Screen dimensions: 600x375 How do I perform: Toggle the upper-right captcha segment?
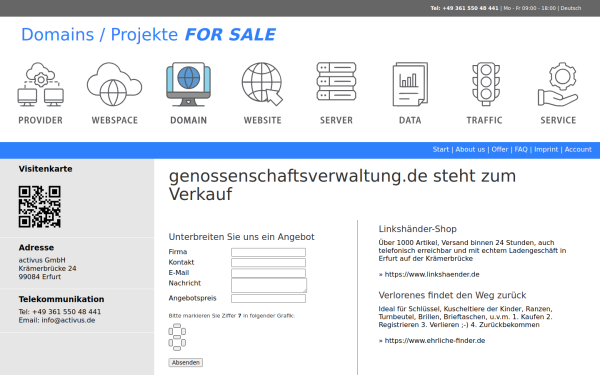[x=183, y=331]
